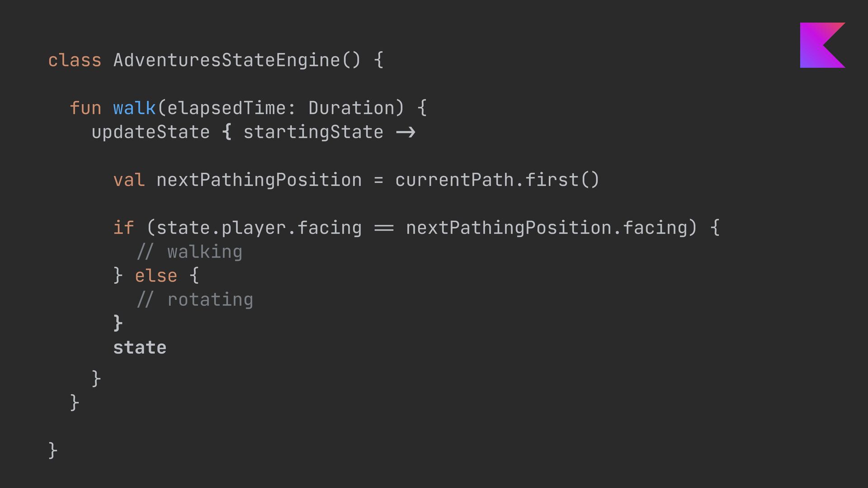Click nextPathingPosition in the val declaration

[x=259, y=180]
